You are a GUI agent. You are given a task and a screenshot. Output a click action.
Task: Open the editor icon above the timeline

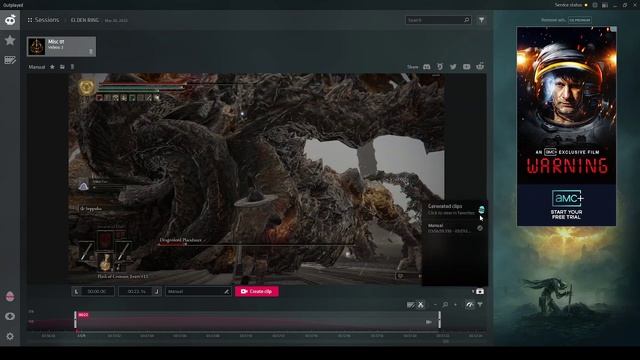pos(411,305)
